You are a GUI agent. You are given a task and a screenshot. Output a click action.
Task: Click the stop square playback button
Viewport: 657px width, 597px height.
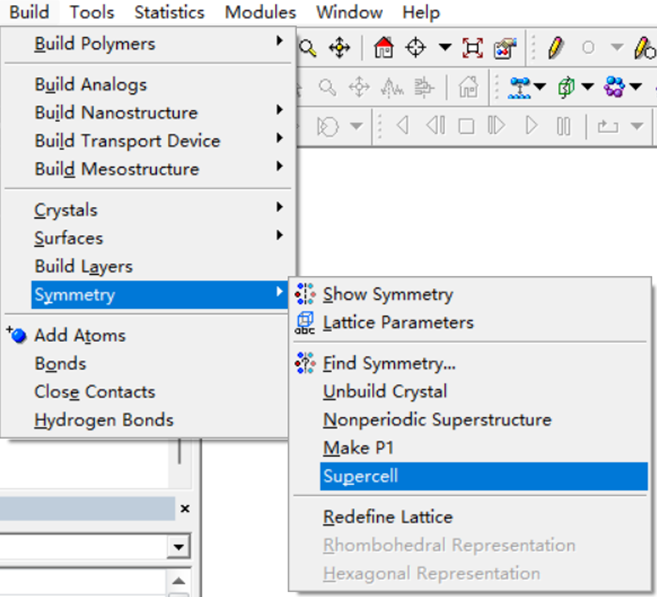click(466, 126)
